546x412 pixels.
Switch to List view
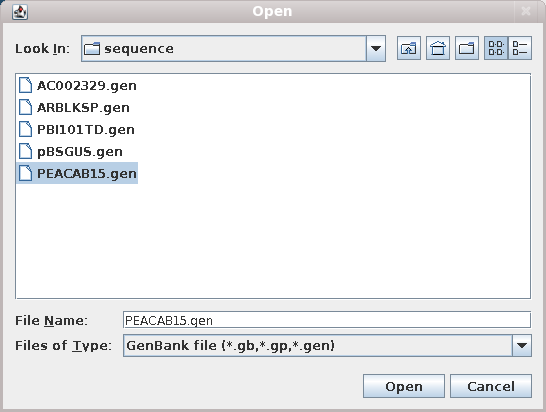(496, 48)
